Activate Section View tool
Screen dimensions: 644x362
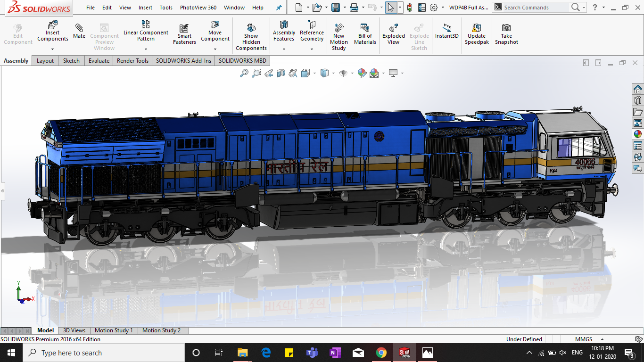coord(281,73)
